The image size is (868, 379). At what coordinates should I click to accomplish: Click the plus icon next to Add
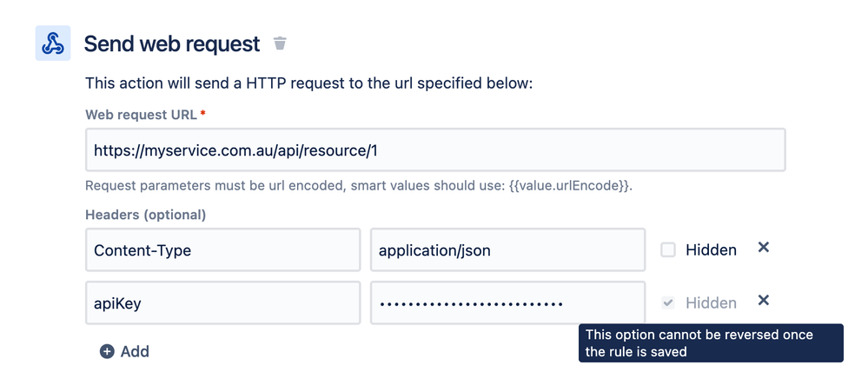[x=107, y=351]
